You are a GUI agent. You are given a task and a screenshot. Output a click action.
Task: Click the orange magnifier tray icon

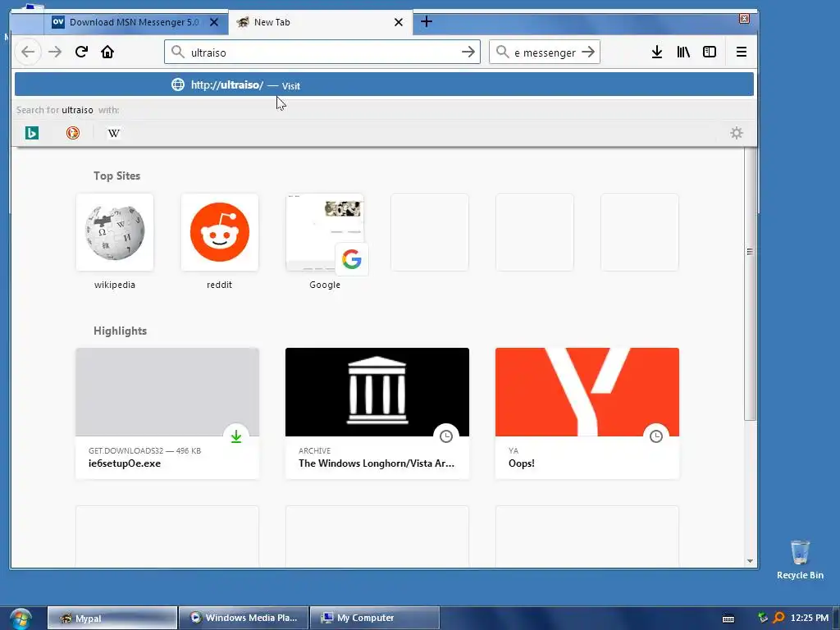pos(778,618)
